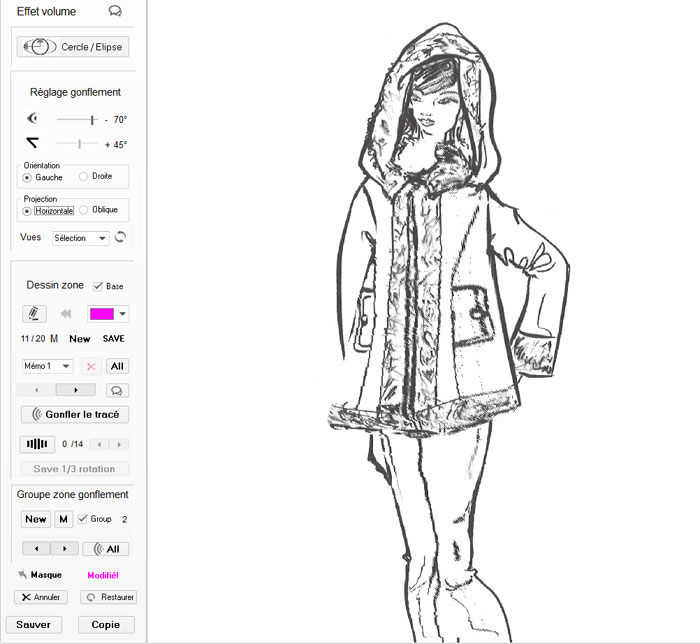
Task: Choose the Oblique projection option
Action: (x=84, y=210)
